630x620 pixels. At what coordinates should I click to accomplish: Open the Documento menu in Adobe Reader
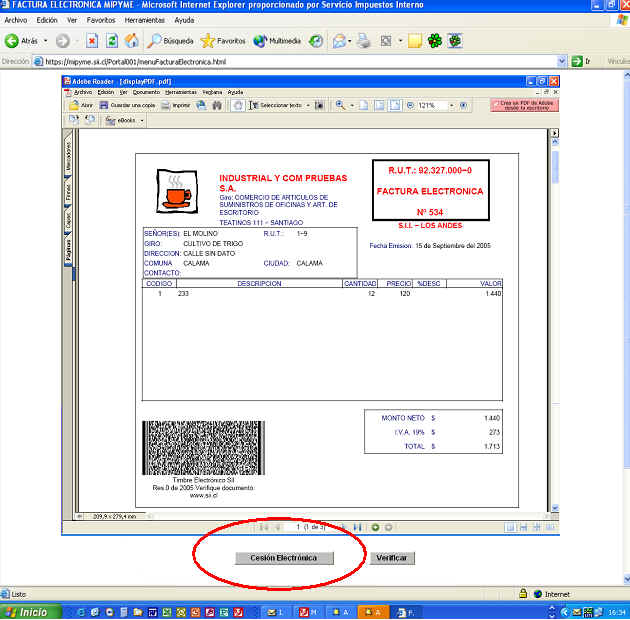pyautogui.click(x=146, y=92)
